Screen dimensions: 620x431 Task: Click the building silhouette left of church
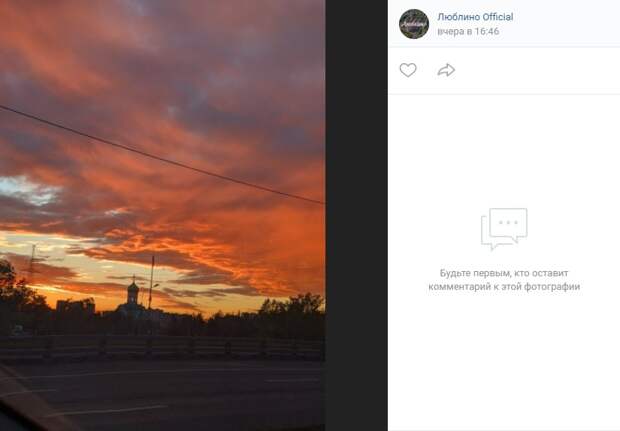point(76,306)
